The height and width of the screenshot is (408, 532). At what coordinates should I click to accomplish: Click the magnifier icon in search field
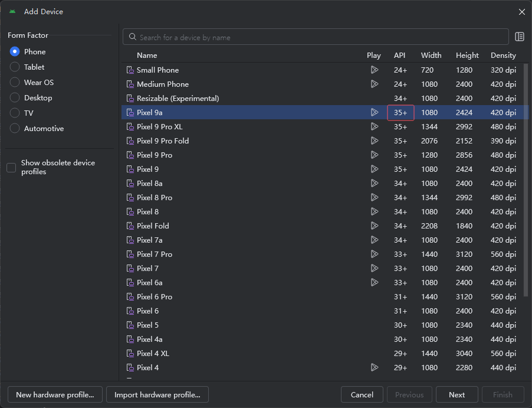pos(132,37)
